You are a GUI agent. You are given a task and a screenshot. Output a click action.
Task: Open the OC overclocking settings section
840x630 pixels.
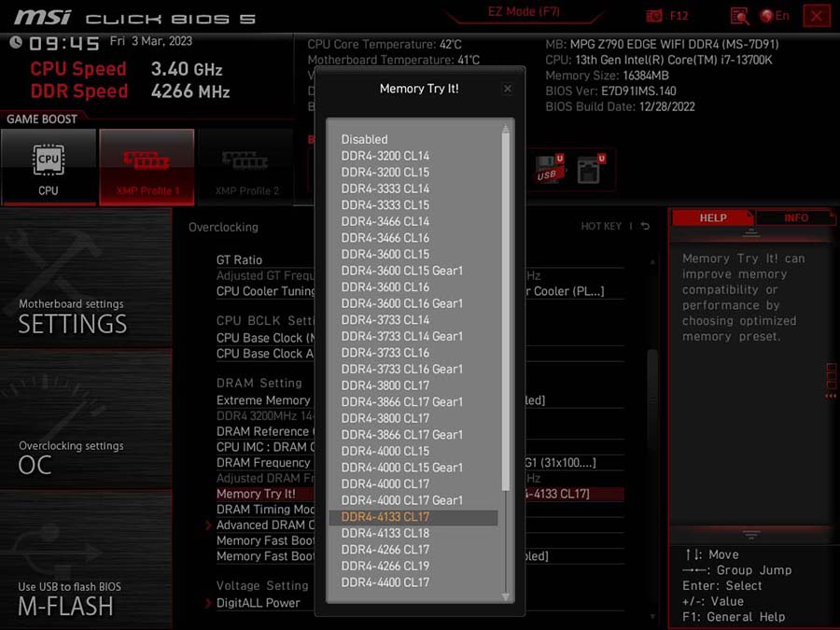(x=86, y=419)
